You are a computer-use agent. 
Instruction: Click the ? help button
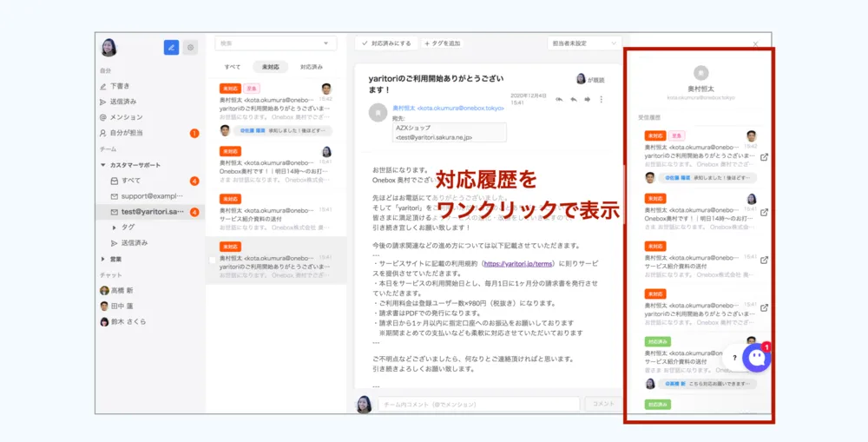click(x=734, y=358)
